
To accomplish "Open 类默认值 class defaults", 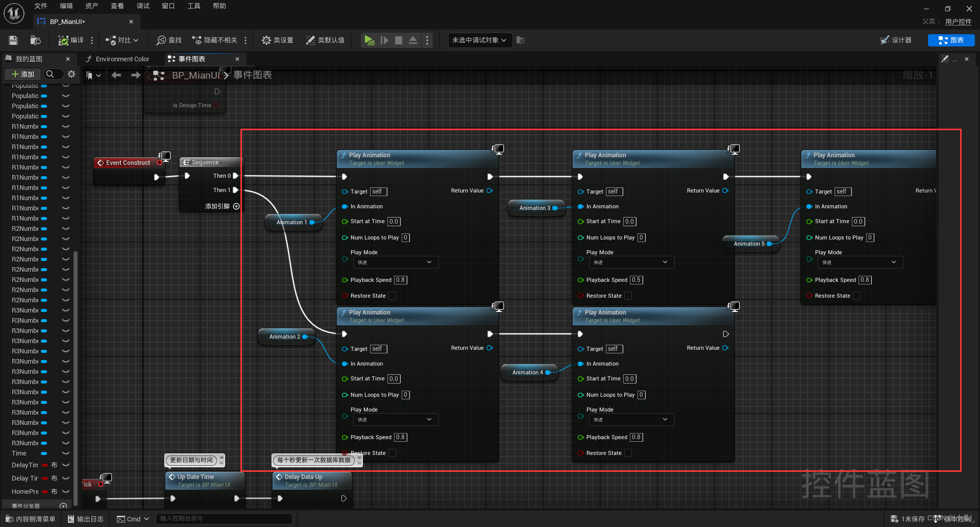I will coord(325,40).
